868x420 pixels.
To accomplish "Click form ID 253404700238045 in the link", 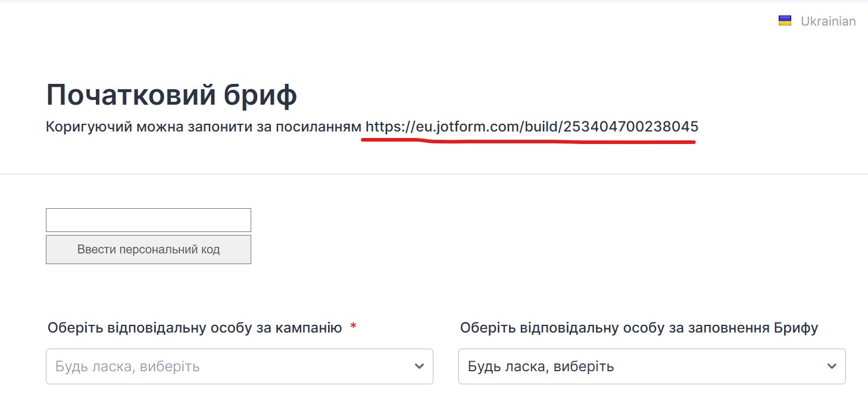I will [631, 127].
